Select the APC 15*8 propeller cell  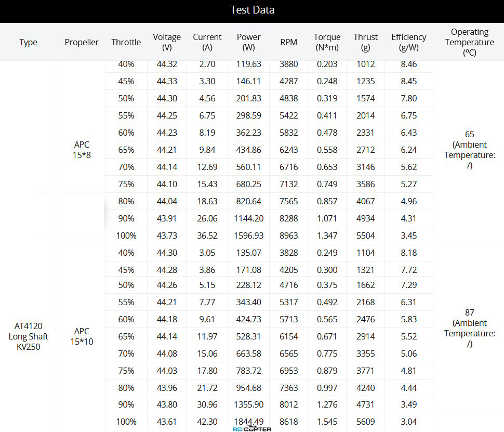point(82,150)
